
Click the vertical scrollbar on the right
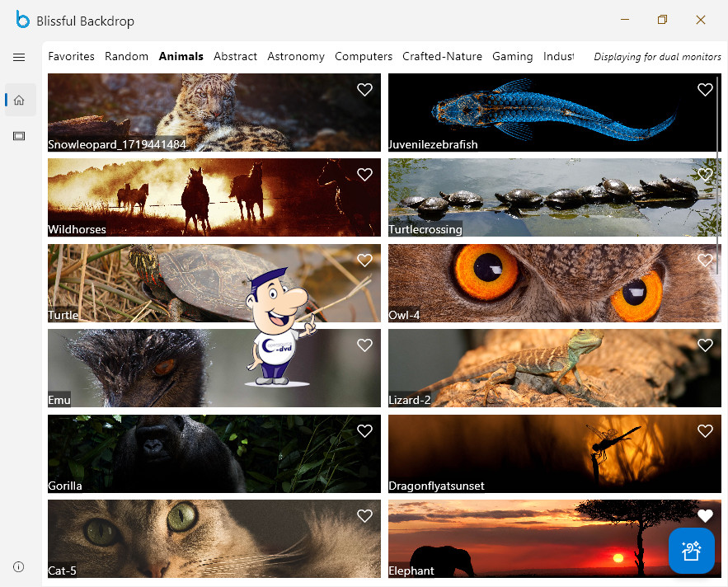pyautogui.click(x=718, y=173)
